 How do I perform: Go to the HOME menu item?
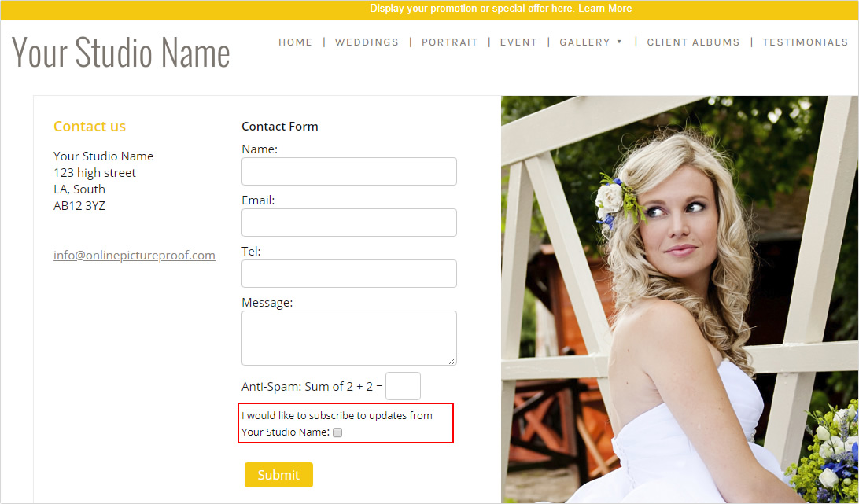tap(295, 42)
